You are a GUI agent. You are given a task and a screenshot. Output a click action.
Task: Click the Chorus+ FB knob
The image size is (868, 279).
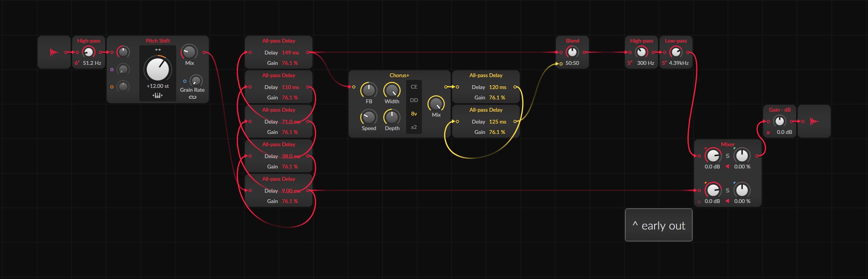pyautogui.click(x=369, y=90)
